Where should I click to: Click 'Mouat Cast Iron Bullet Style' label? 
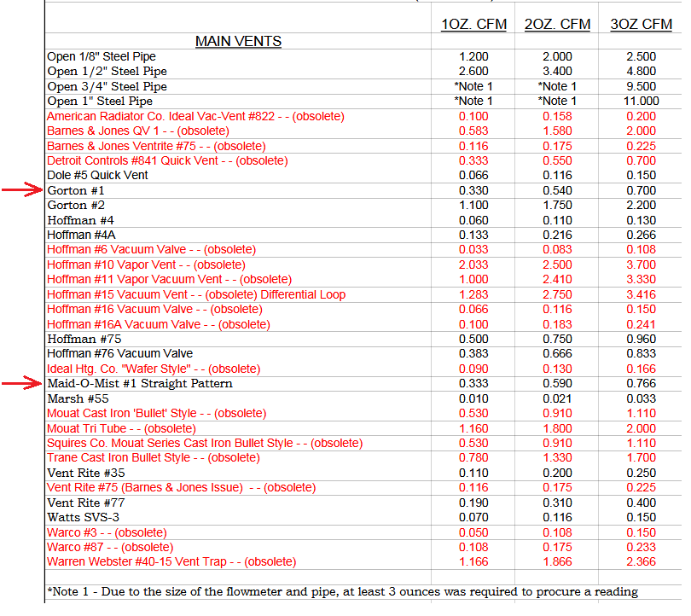pyautogui.click(x=157, y=413)
